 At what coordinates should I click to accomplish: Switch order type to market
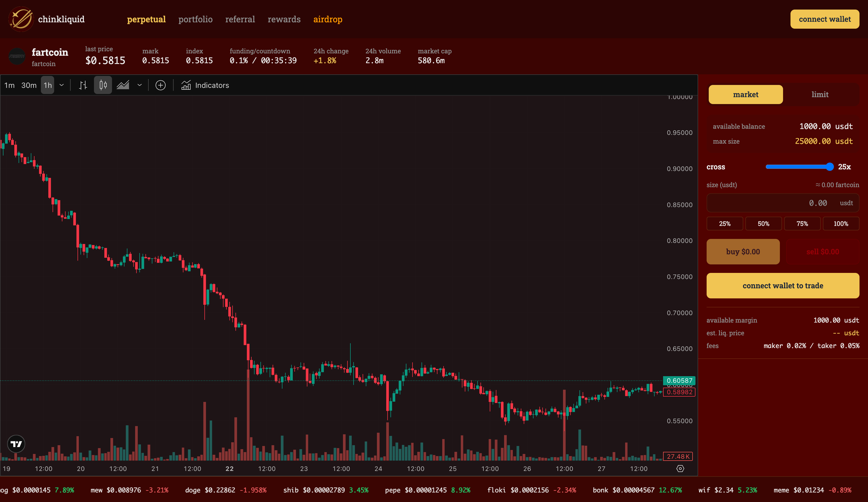[x=745, y=95]
